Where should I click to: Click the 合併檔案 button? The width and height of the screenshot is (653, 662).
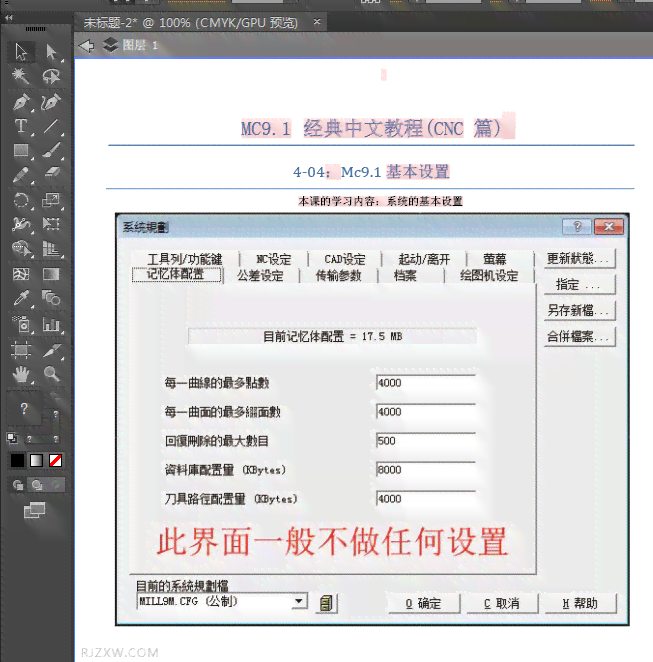(579, 337)
